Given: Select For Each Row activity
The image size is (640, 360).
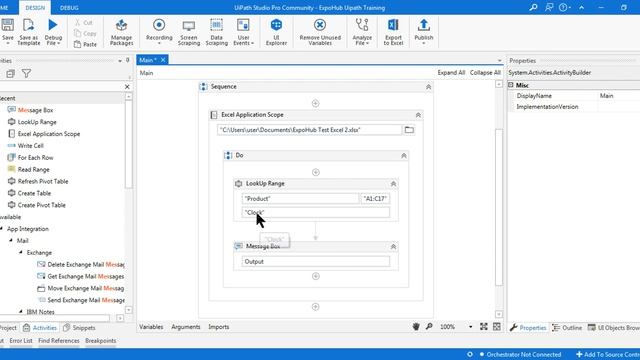Looking at the screenshot, I should pos(35,158).
